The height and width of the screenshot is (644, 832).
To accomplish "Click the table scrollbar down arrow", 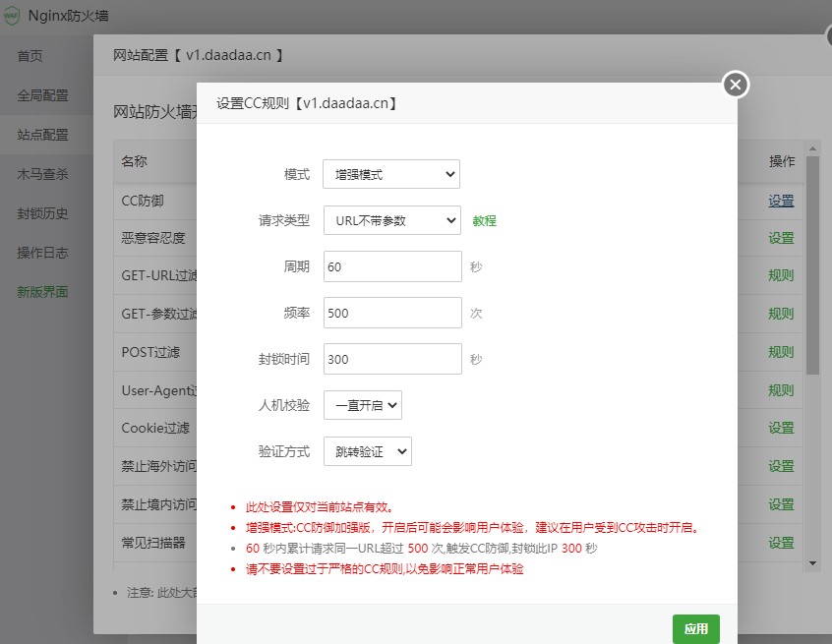I will click(812, 563).
